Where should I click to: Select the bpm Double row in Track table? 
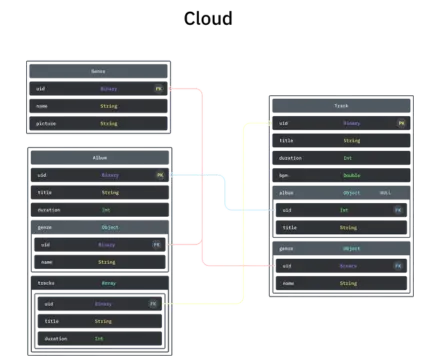(341, 175)
